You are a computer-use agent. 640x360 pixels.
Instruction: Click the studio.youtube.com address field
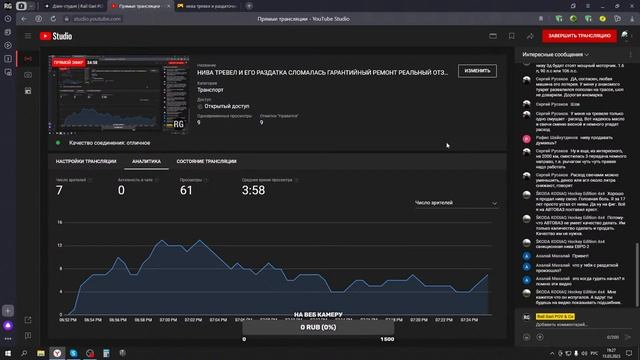coord(97,19)
